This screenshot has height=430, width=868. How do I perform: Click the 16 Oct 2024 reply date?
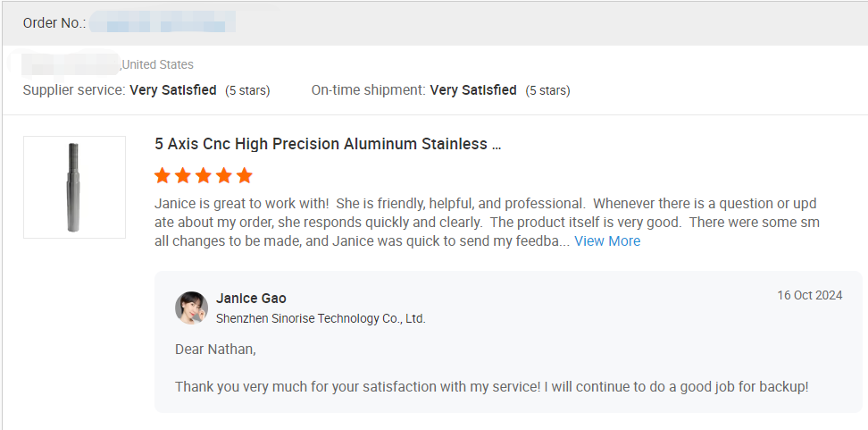pyautogui.click(x=809, y=296)
